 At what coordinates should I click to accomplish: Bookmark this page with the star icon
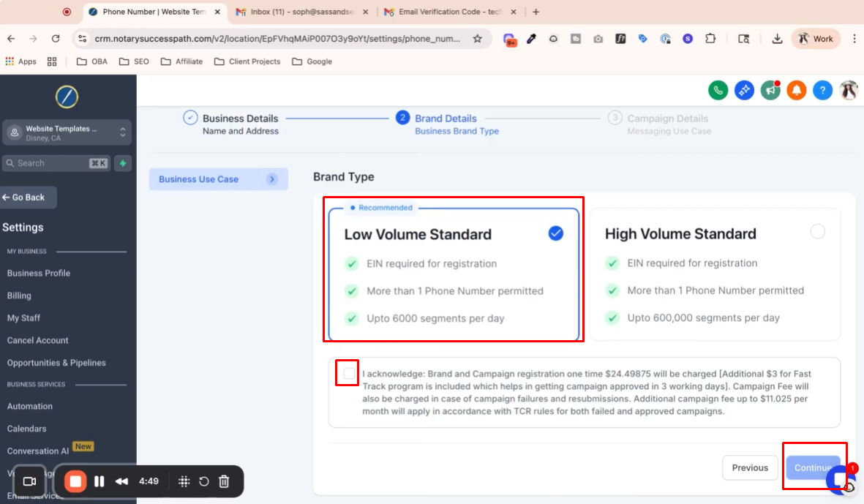pos(477,39)
